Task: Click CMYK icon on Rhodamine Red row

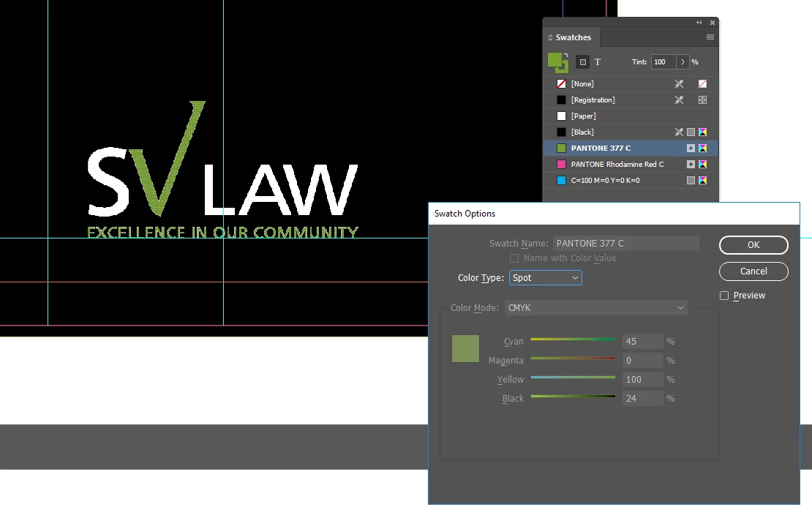Action: tap(703, 164)
